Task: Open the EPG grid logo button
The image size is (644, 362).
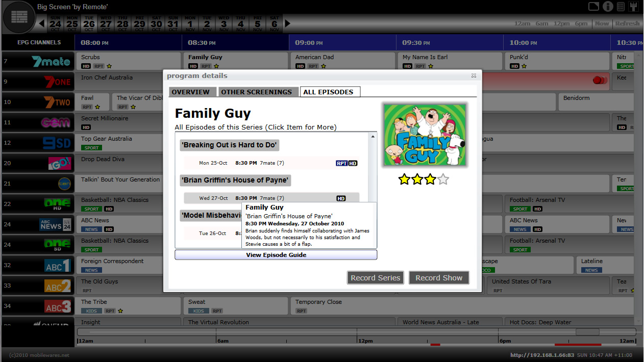Action: [x=20, y=17]
